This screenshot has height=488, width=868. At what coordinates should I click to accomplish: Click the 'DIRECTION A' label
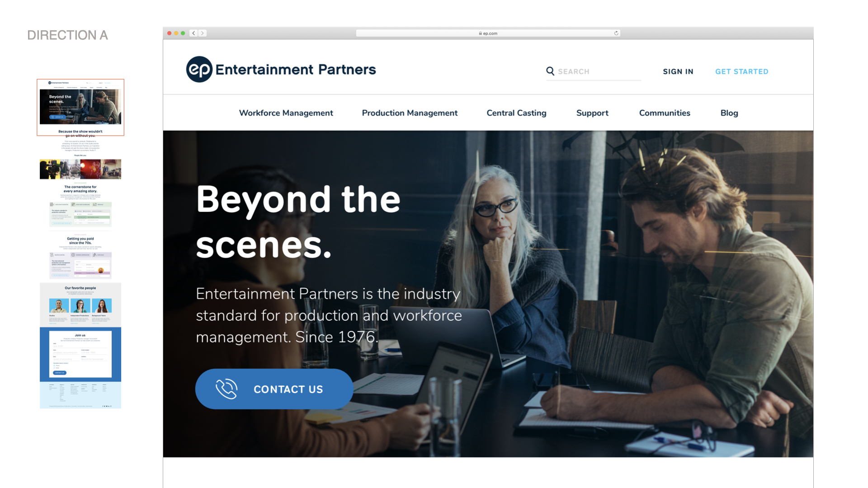[x=67, y=35]
